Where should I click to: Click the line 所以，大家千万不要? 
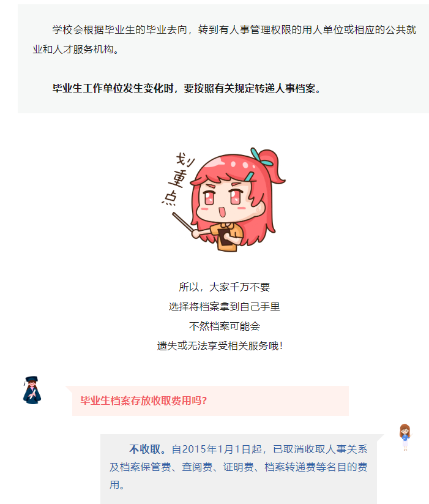point(225,287)
